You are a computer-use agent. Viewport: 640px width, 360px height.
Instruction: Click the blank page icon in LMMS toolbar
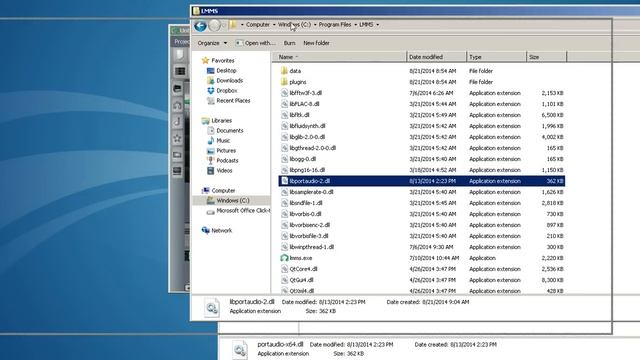[x=180, y=54]
